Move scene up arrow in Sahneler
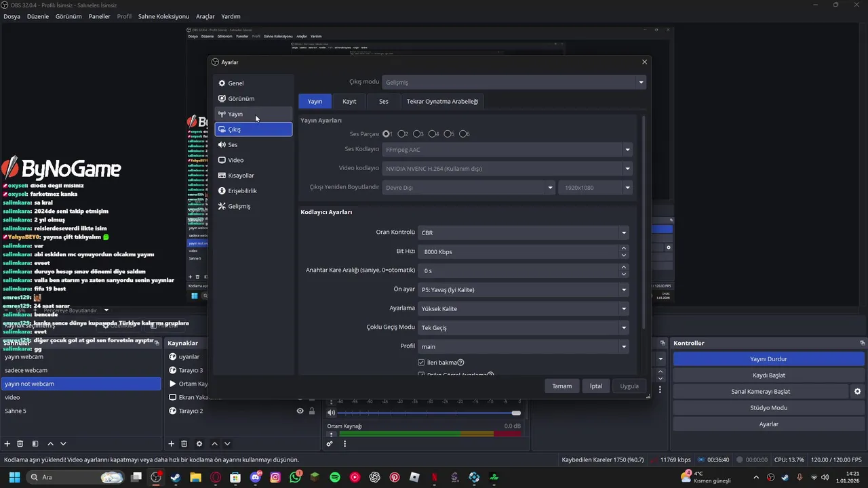This screenshot has height=488, width=868. click(x=50, y=444)
